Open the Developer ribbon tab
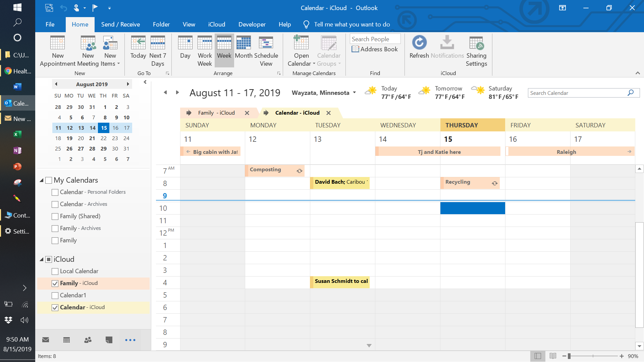The height and width of the screenshot is (362, 644). point(252,24)
